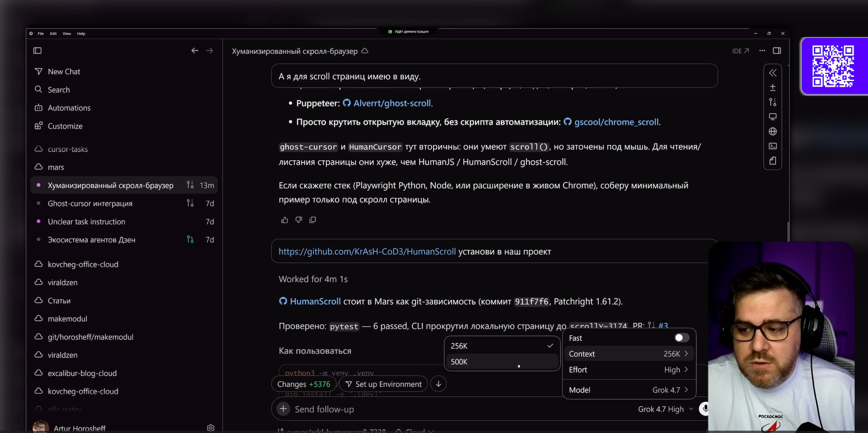Image resolution: width=868 pixels, height=433 pixels.
Task: Open the terminal icon in right toolbar
Action: point(773,146)
